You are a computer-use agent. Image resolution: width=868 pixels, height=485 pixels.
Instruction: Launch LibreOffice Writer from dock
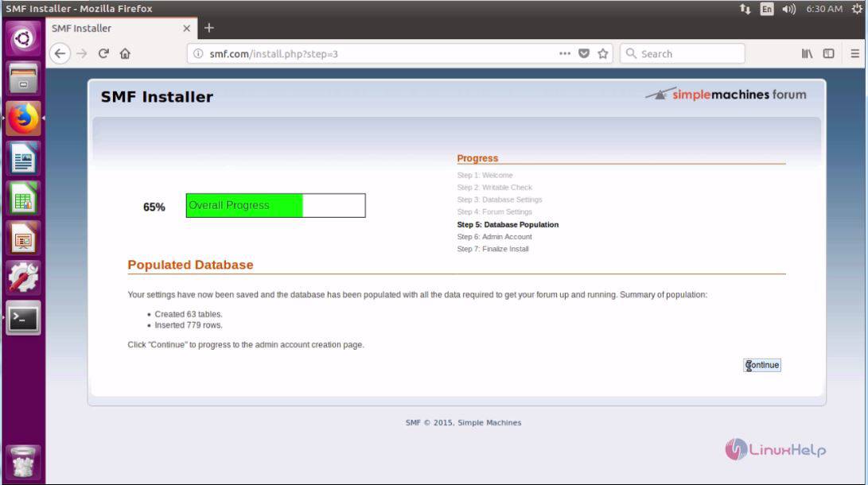coord(23,158)
